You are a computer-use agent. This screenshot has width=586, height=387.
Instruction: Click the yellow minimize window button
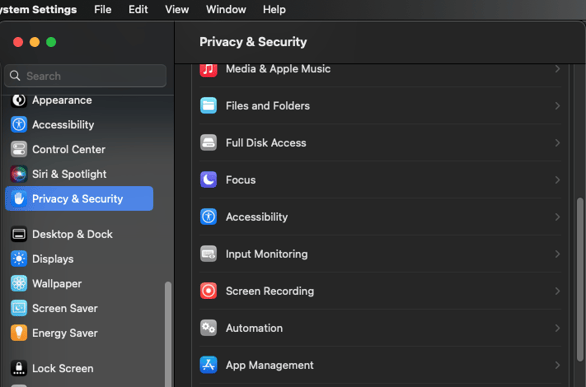tap(35, 42)
